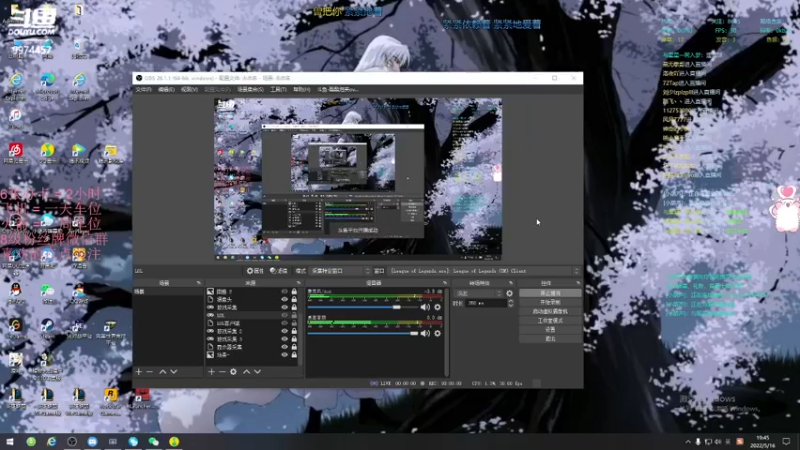Open the Windows Start button
800x450 pixels.
10,441
